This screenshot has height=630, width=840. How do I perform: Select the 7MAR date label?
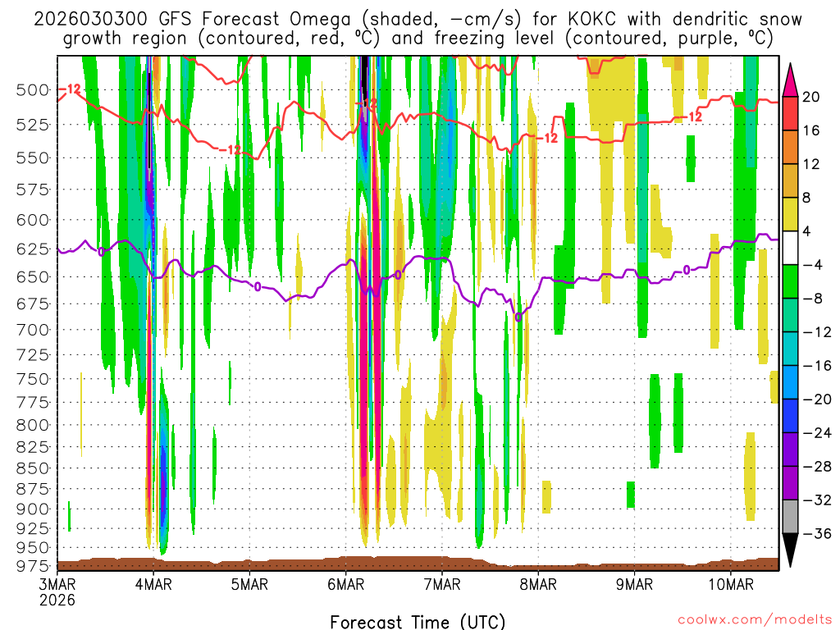(x=442, y=584)
